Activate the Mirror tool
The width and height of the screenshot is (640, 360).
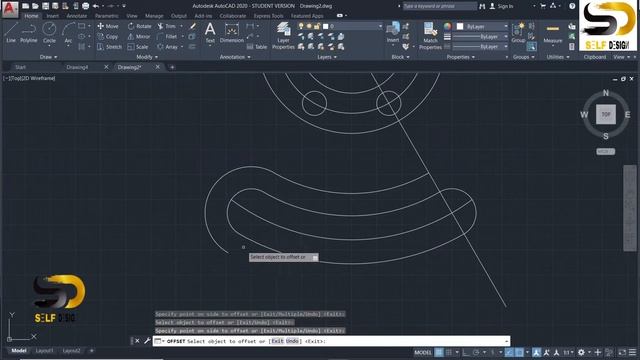pyautogui.click(x=139, y=37)
